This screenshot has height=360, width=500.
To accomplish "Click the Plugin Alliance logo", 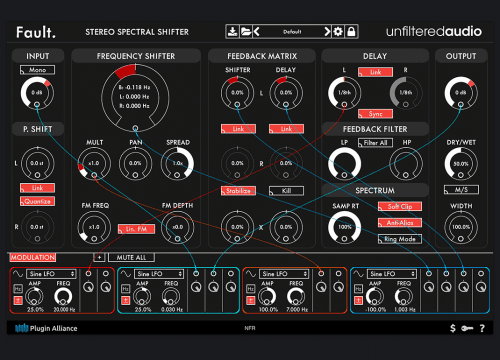I will [46, 328].
